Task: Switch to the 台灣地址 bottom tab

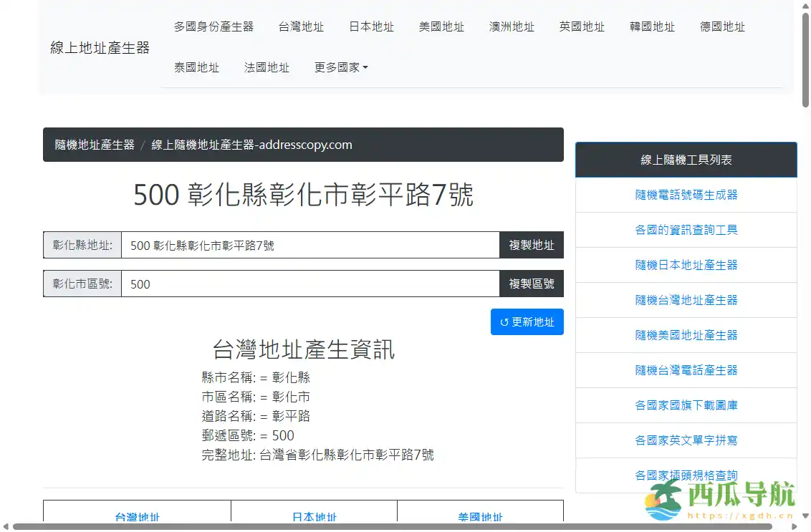Action: click(x=136, y=518)
